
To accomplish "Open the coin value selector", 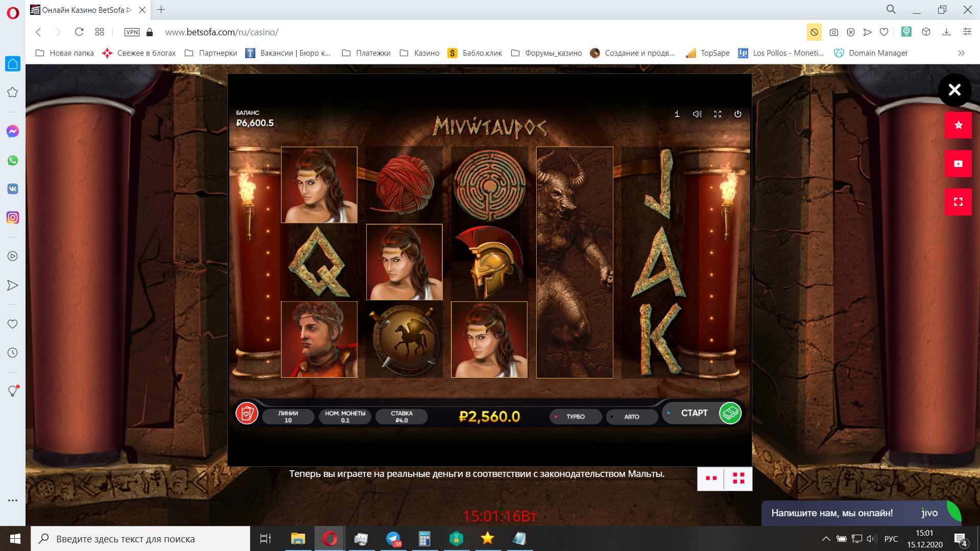I will (345, 417).
